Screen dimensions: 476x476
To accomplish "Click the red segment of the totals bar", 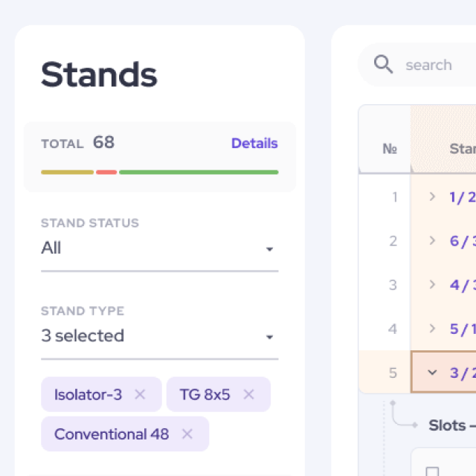I will click(106, 172).
